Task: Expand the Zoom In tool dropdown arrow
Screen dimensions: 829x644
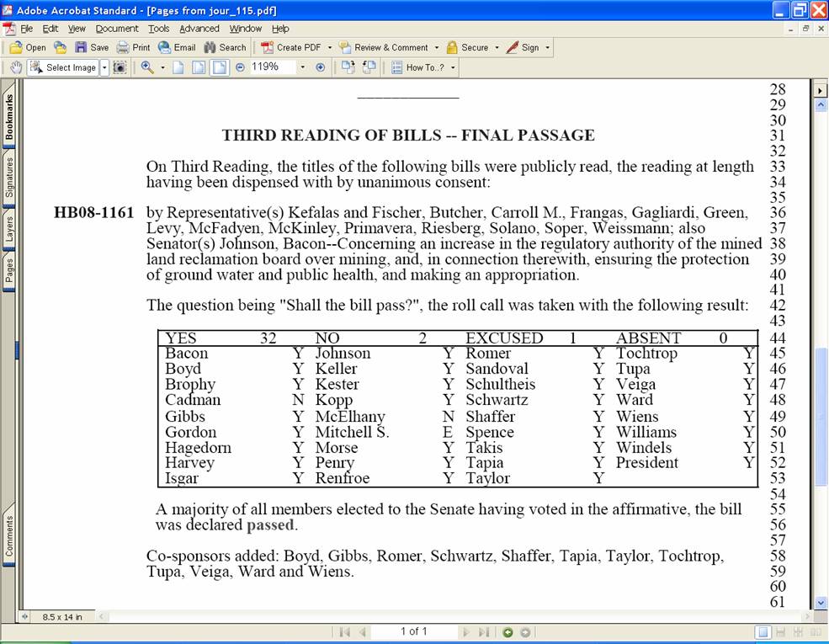Action: [162, 67]
